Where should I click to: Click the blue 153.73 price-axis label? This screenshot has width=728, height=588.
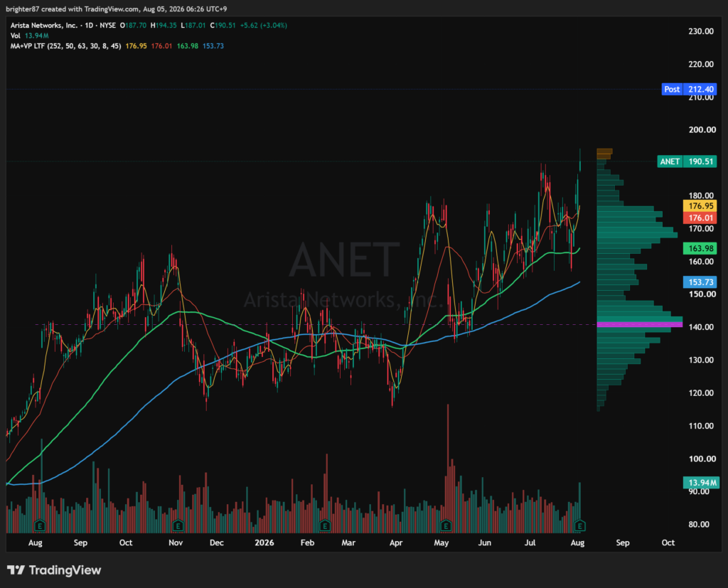tap(700, 282)
